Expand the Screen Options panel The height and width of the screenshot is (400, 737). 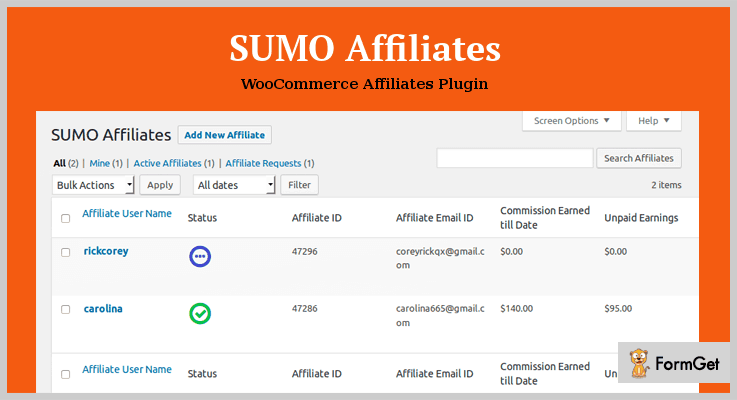(572, 121)
